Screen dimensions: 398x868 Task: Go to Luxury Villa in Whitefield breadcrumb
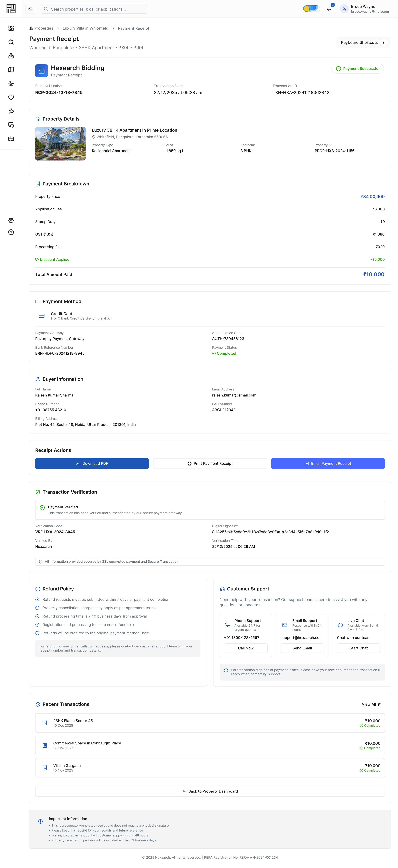pos(86,28)
